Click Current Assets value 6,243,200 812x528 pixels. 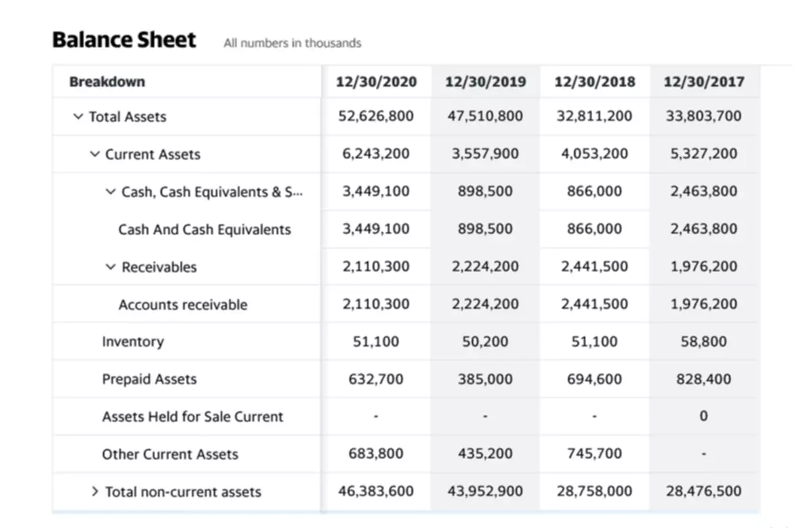pyautogui.click(x=376, y=154)
